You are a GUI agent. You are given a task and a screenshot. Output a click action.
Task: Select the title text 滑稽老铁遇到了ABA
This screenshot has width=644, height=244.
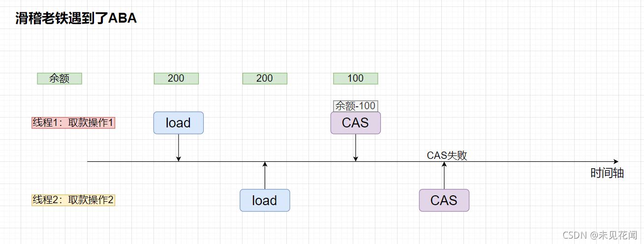(x=76, y=18)
